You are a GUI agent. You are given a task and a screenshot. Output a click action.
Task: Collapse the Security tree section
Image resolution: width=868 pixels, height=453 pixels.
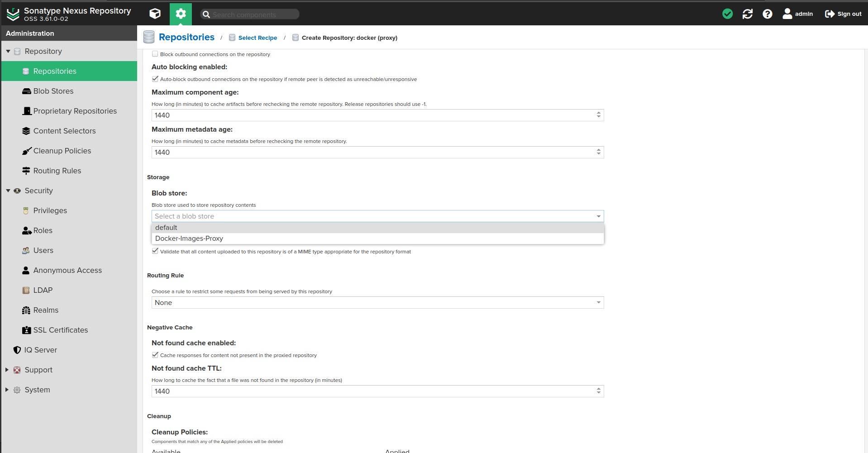(x=8, y=191)
